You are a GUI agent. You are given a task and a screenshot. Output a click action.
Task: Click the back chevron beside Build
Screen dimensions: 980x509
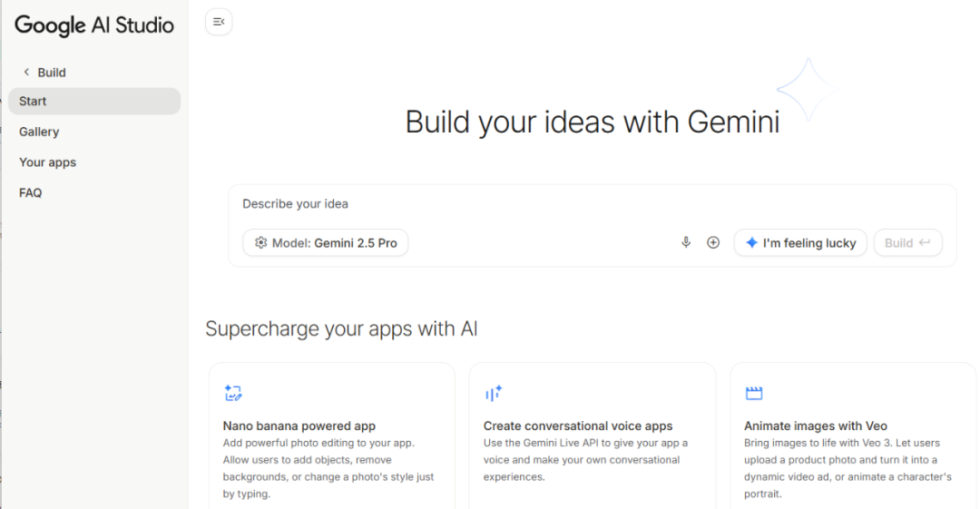(26, 73)
